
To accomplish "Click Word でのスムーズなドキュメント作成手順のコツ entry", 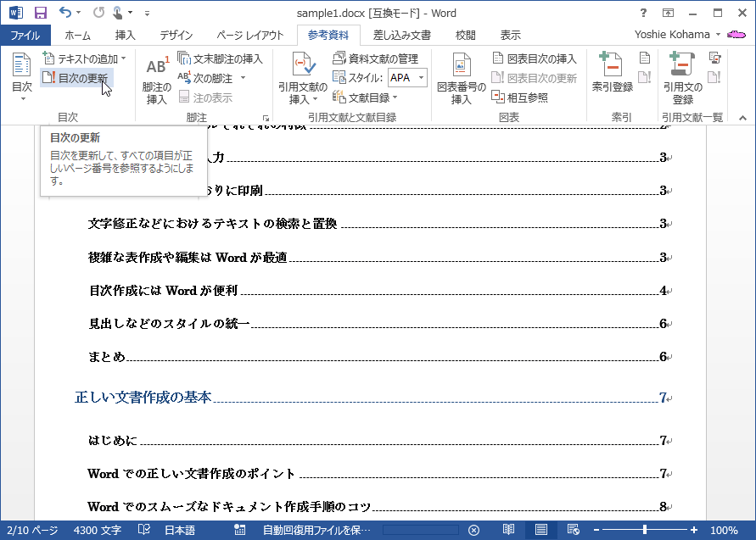I will pos(229,507).
